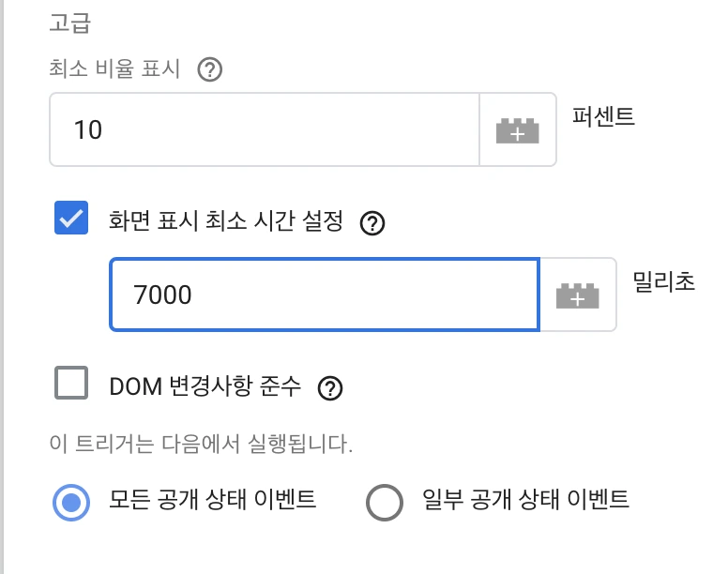Click the DOM 변경사항 준수 label text
Screen dimensions: 728x574
pyautogui.click(x=205, y=385)
